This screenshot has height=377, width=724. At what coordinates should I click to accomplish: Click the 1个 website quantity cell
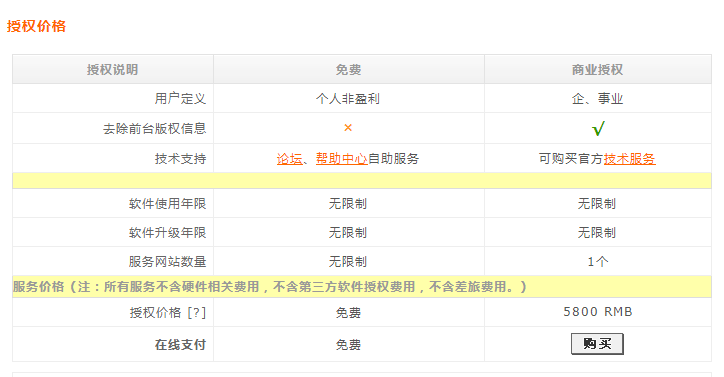point(597,262)
